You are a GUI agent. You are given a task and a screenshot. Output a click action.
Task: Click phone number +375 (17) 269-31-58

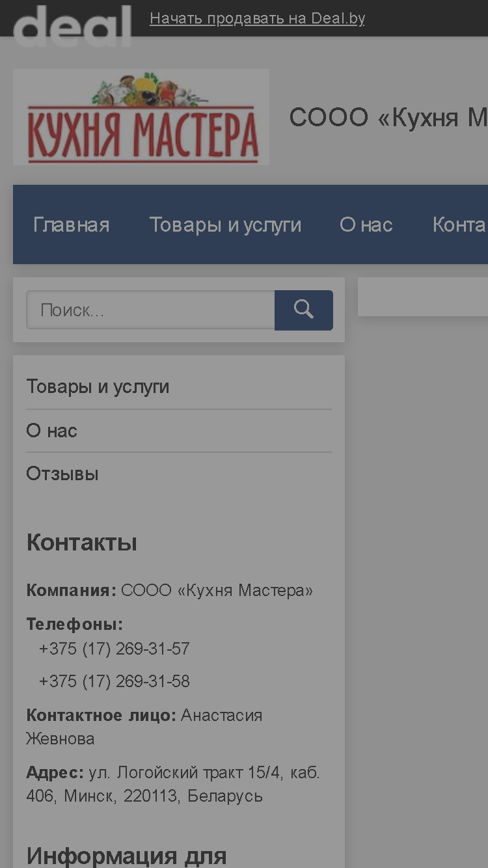115,681
